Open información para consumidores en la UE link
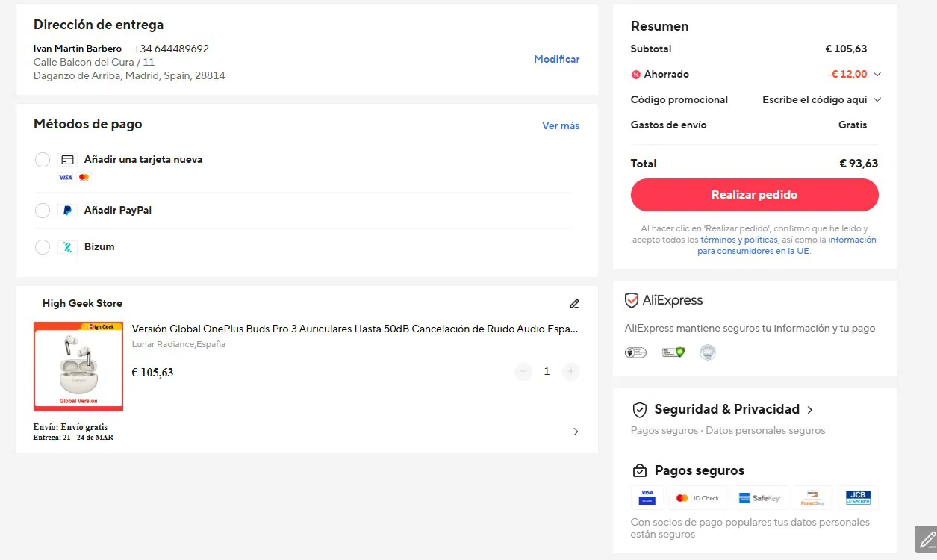 pos(787,246)
